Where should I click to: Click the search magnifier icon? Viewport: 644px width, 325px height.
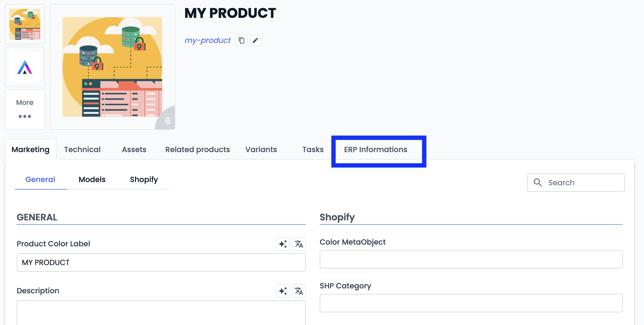538,182
